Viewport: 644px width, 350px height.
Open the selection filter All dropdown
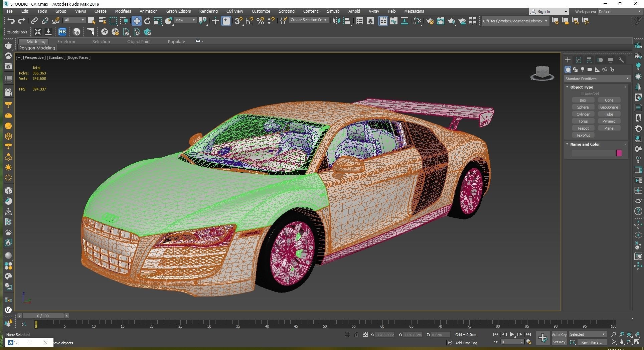pos(74,20)
